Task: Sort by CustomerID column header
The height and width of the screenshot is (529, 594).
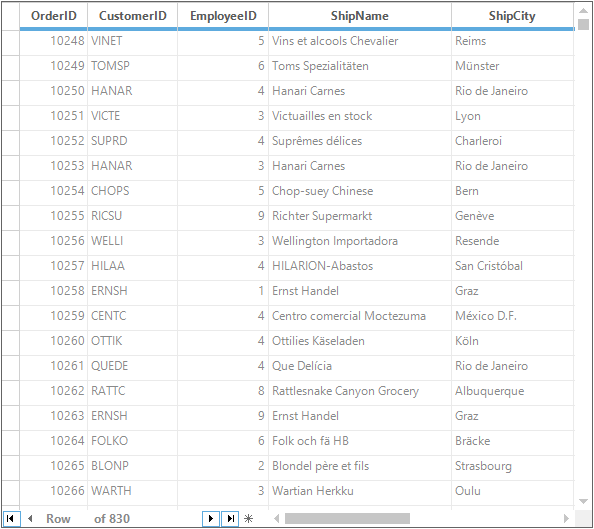Action: click(133, 16)
